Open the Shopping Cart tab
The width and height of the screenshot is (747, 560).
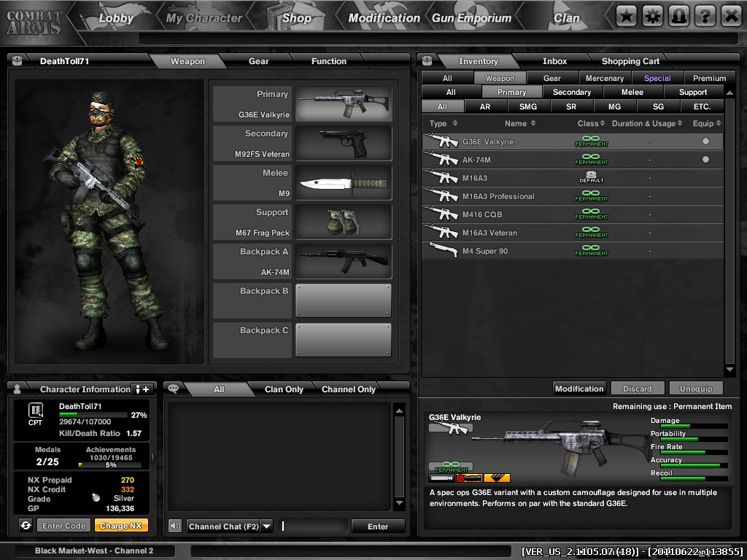point(630,61)
